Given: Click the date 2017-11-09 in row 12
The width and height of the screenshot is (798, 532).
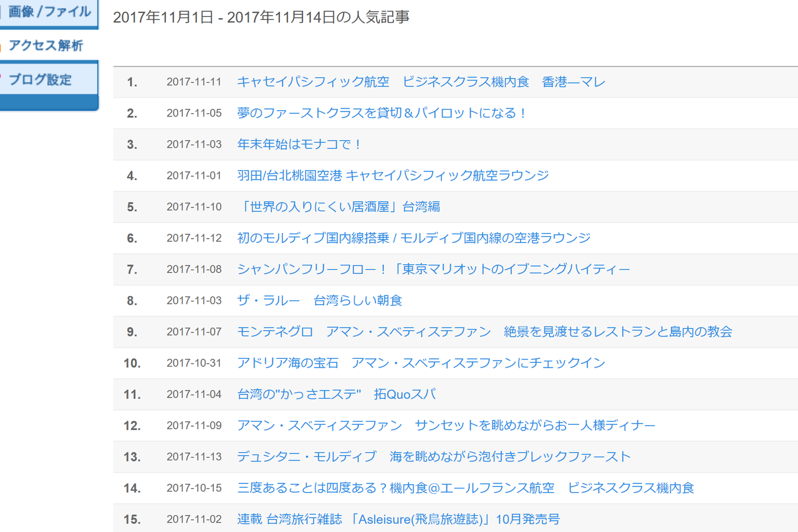Looking at the screenshot, I should [x=194, y=425].
